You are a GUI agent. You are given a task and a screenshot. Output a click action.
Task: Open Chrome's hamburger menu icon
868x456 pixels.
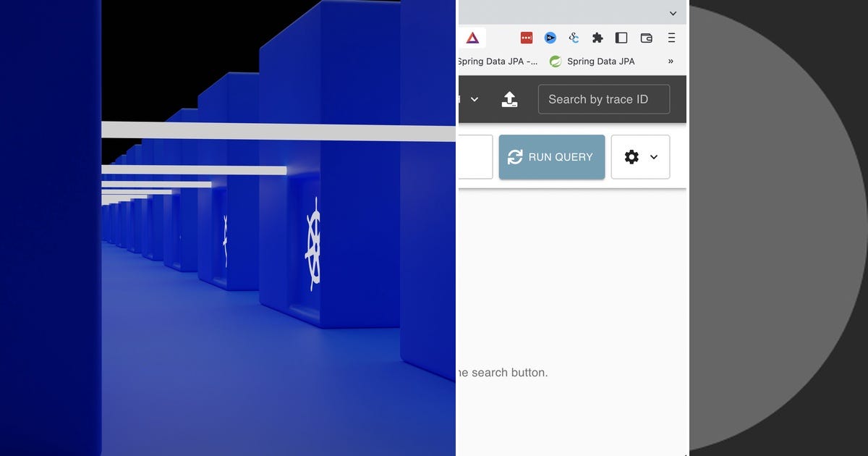pyautogui.click(x=671, y=37)
